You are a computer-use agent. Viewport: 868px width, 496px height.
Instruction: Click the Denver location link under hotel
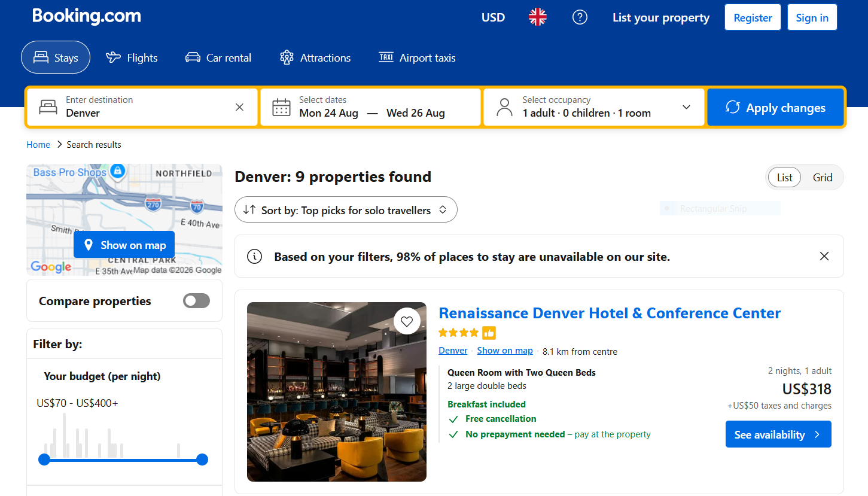click(x=453, y=351)
